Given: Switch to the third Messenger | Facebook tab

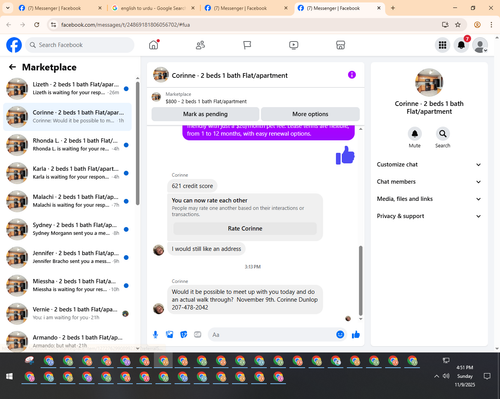Looking at the screenshot, I should click(x=246, y=8).
